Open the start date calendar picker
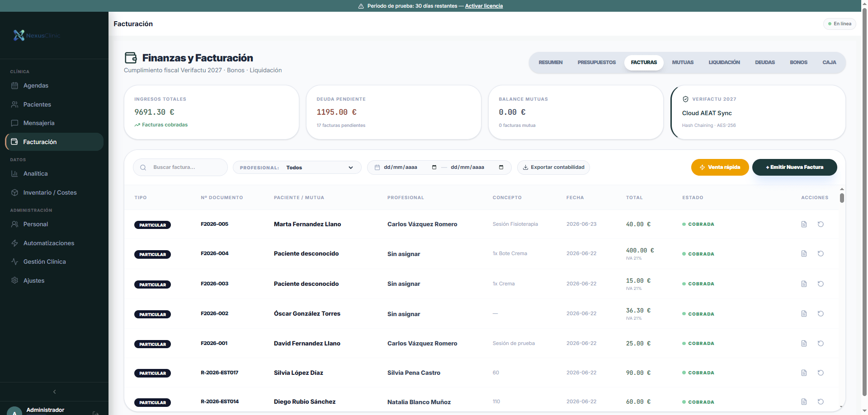 (434, 167)
